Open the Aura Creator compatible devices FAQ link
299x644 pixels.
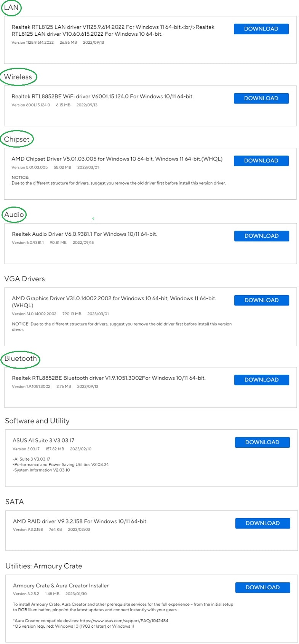(x=124, y=620)
